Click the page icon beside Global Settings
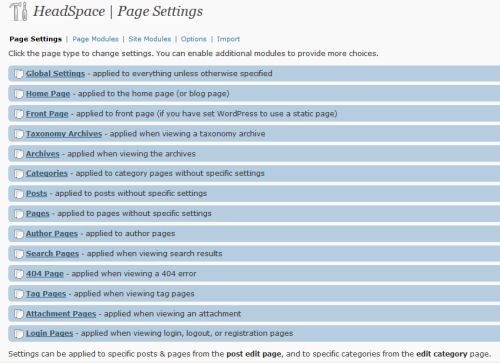500x363 pixels. tap(19, 74)
